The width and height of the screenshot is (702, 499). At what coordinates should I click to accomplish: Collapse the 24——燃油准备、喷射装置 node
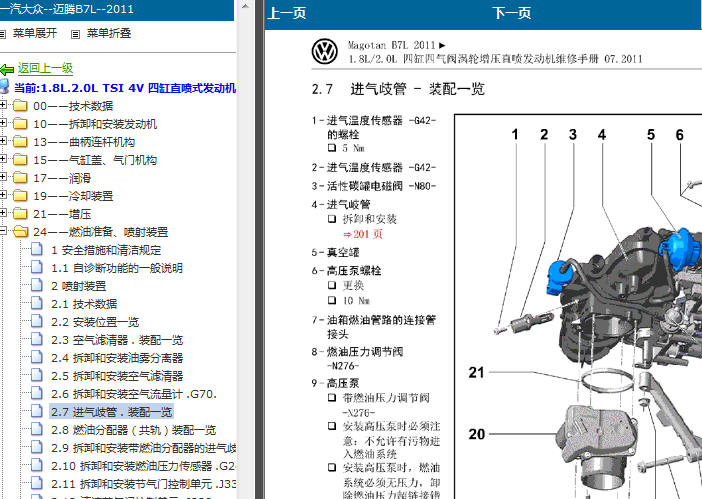[3, 231]
